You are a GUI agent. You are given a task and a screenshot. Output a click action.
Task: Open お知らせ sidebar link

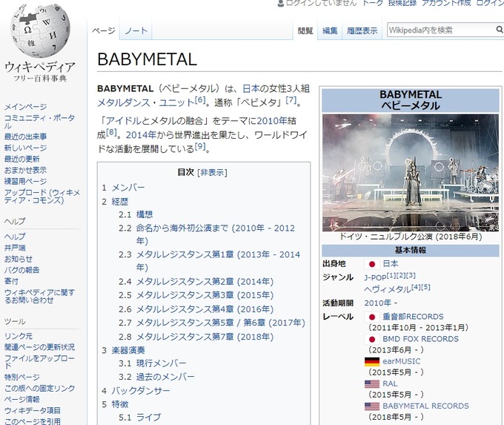(x=19, y=259)
